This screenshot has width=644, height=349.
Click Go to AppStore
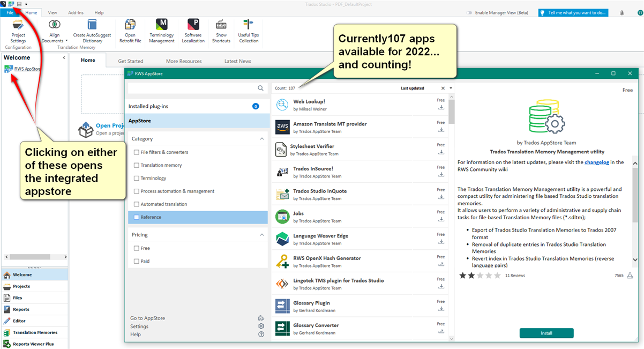pos(147,318)
